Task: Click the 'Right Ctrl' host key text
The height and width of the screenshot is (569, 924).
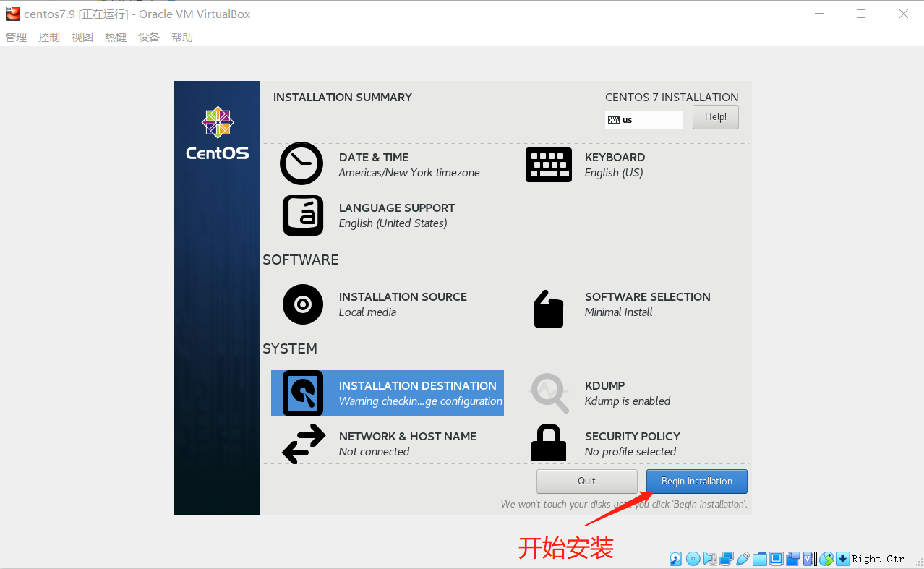Action: (881, 559)
